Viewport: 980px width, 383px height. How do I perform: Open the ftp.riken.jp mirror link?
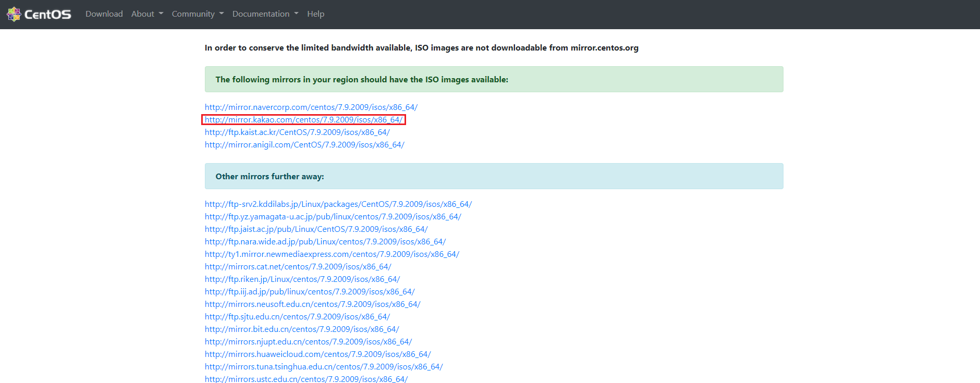tap(302, 279)
